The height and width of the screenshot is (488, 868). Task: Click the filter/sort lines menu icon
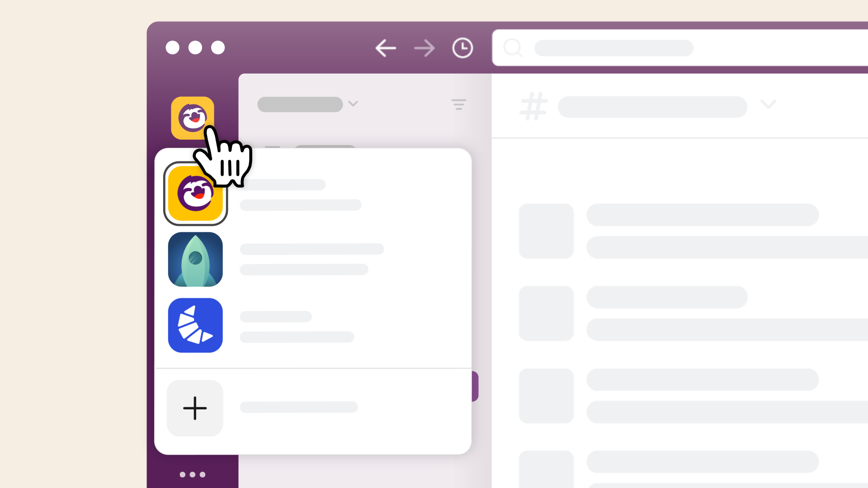(459, 104)
